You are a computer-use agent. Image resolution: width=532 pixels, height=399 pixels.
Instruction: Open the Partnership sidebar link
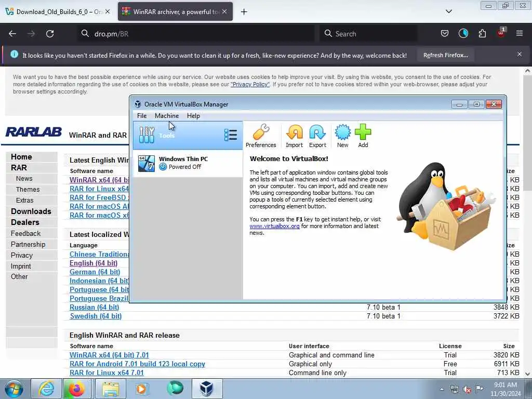click(28, 244)
